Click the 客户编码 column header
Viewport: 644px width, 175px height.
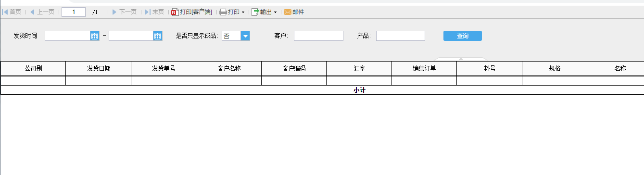click(x=294, y=68)
